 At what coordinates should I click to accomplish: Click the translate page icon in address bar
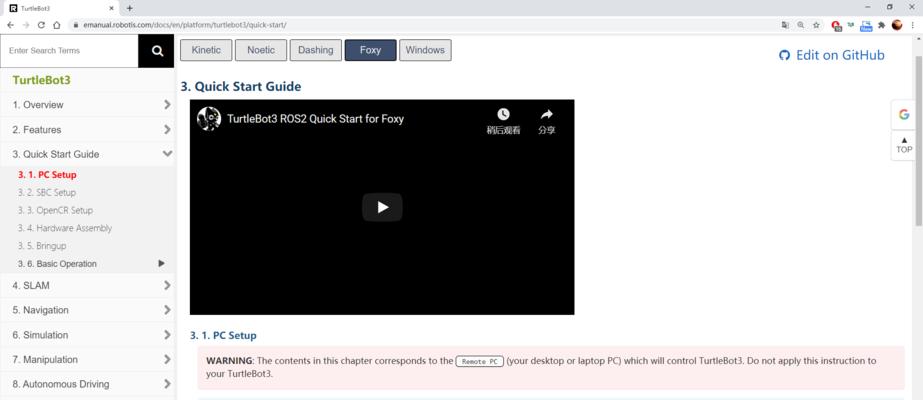785,25
